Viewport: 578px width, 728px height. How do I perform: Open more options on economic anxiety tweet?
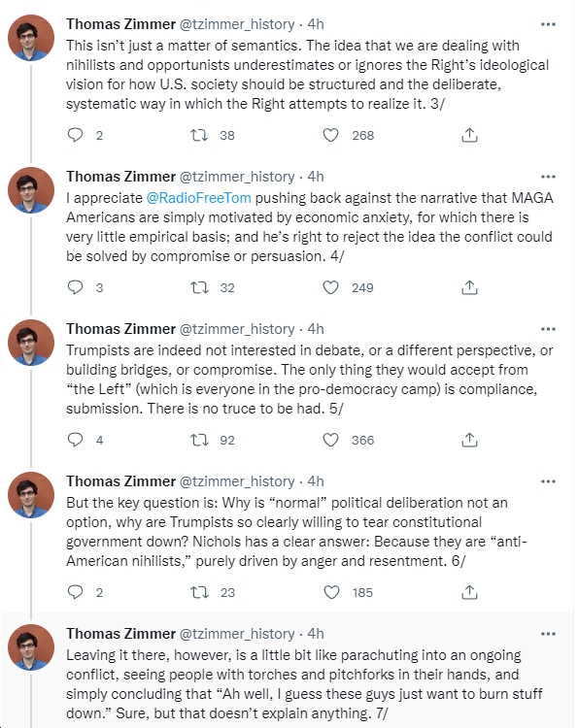[x=548, y=177]
